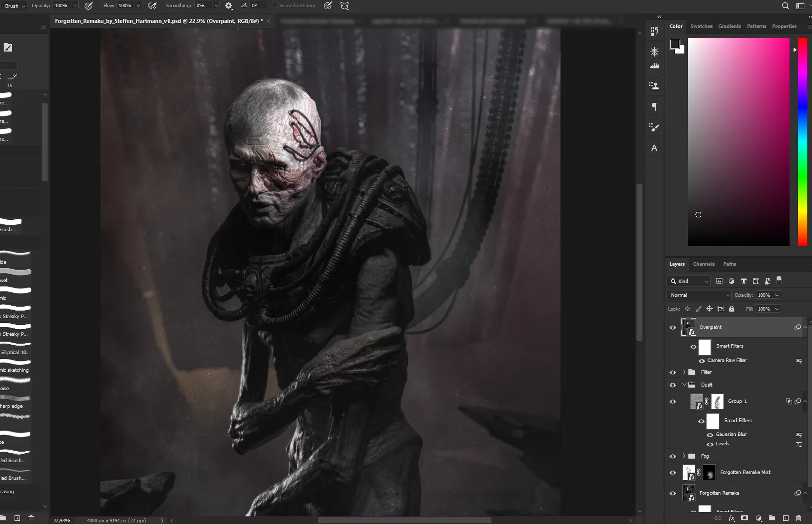Open the brush Flow dropdown

(138, 5)
